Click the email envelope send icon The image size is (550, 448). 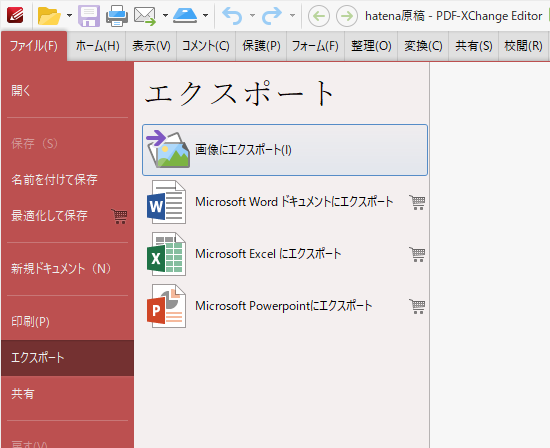145,16
